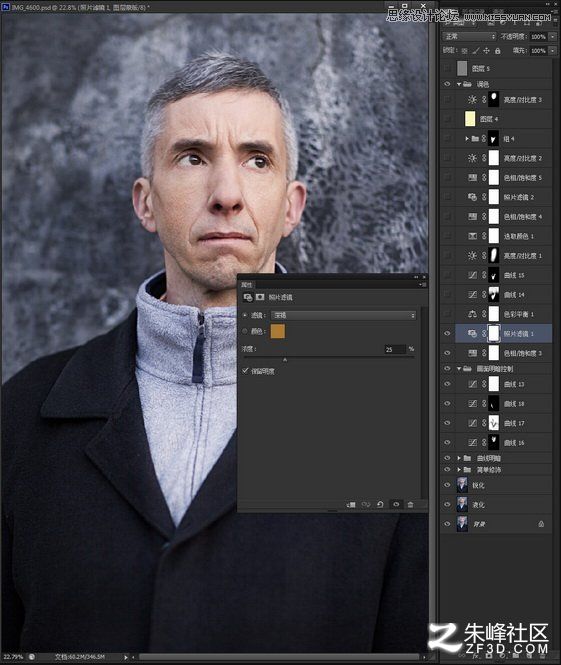
Task: Click Brightness/Contrast 3 sun adjustment icon
Action: coord(472,100)
